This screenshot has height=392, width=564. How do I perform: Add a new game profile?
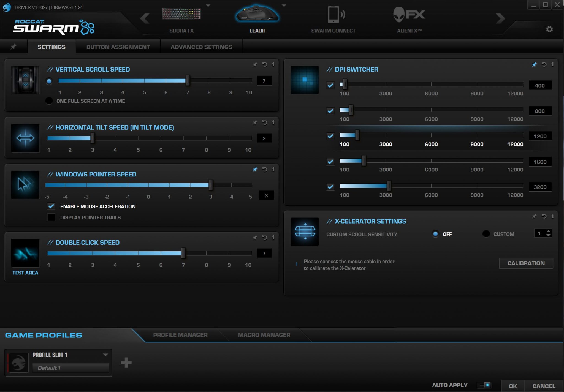tap(126, 363)
